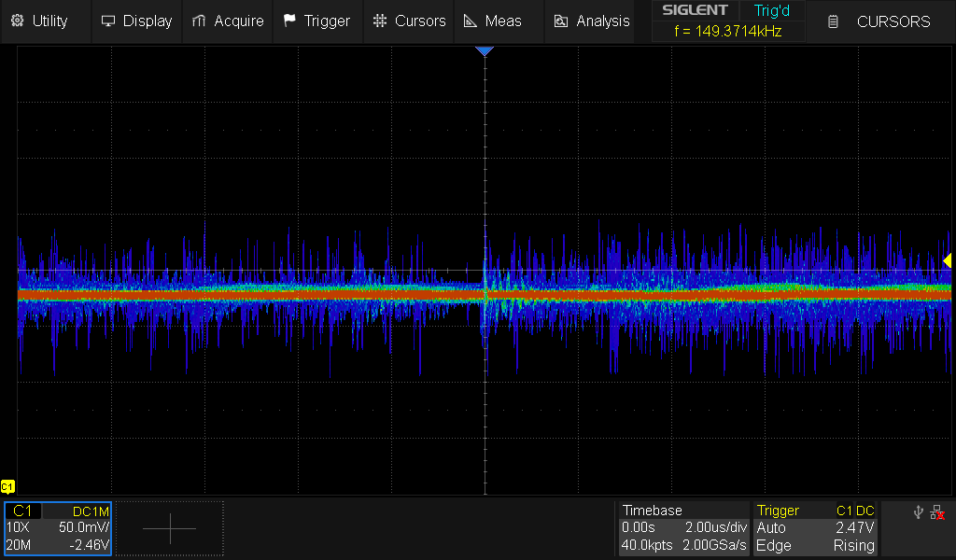Click the yellow trigger level arrow
The height and width of the screenshot is (560, 956).
pyautogui.click(x=947, y=260)
